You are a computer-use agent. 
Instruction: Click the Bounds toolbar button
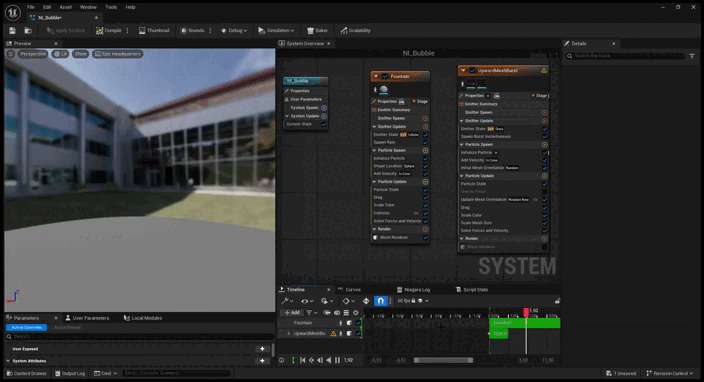192,31
